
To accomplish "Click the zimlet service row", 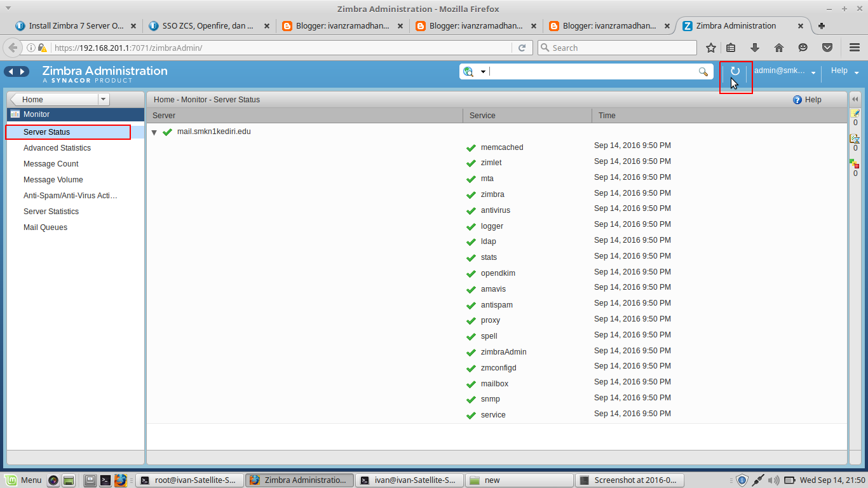I will click(491, 163).
